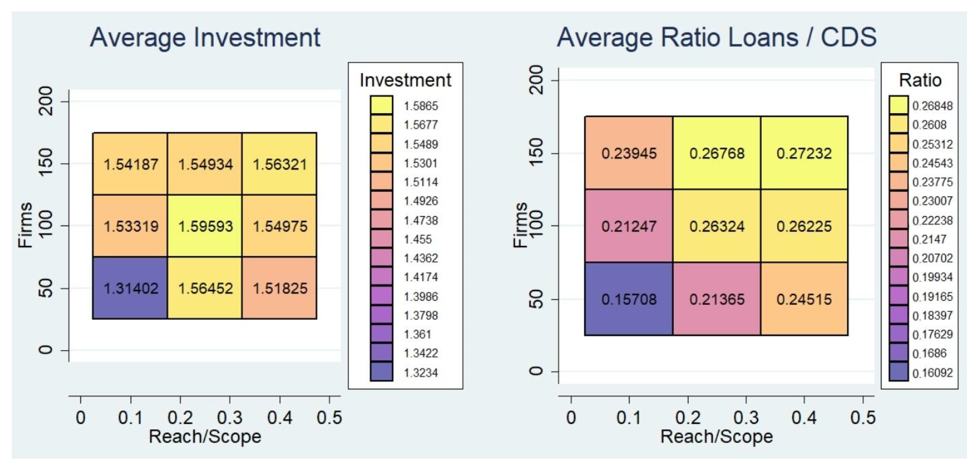
Task: Select the 1.54187 investment heatmap cell
Action: click(x=130, y=164)
